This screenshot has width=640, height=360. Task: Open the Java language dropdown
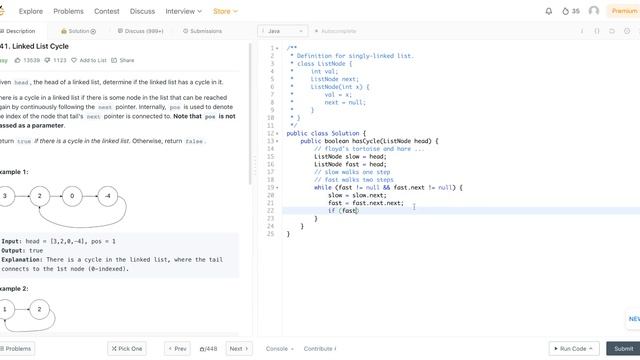coord(282,31)
